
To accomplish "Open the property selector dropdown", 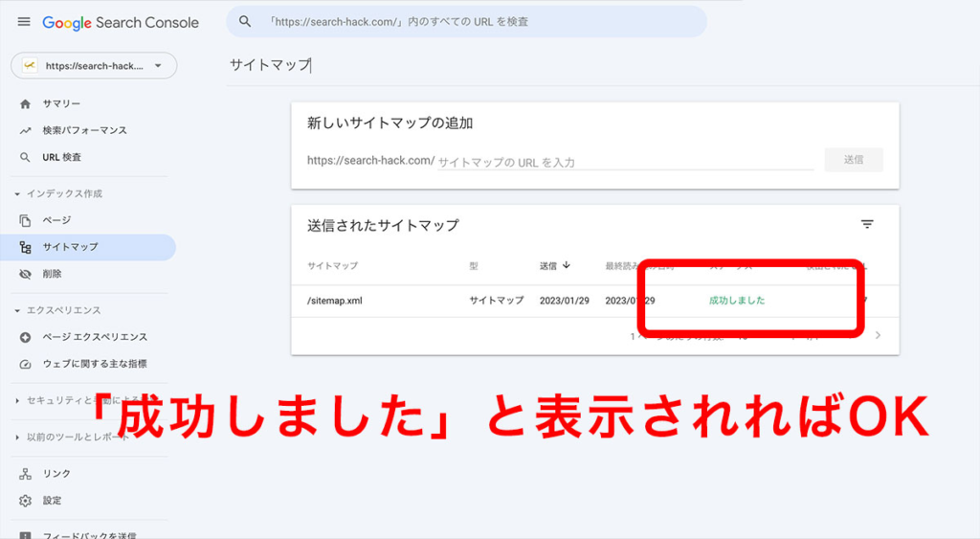I will [x=94, y=66].
